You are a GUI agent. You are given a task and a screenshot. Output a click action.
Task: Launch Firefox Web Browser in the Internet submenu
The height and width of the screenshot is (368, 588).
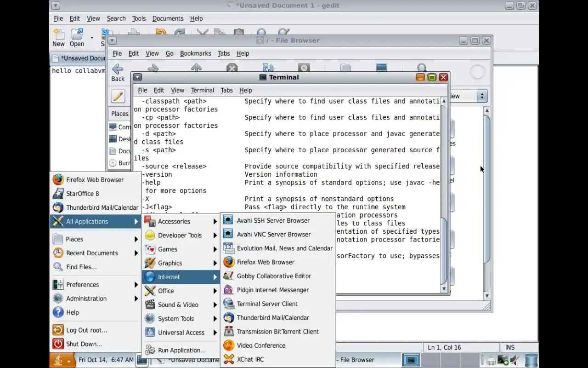[x=278, y=262]
